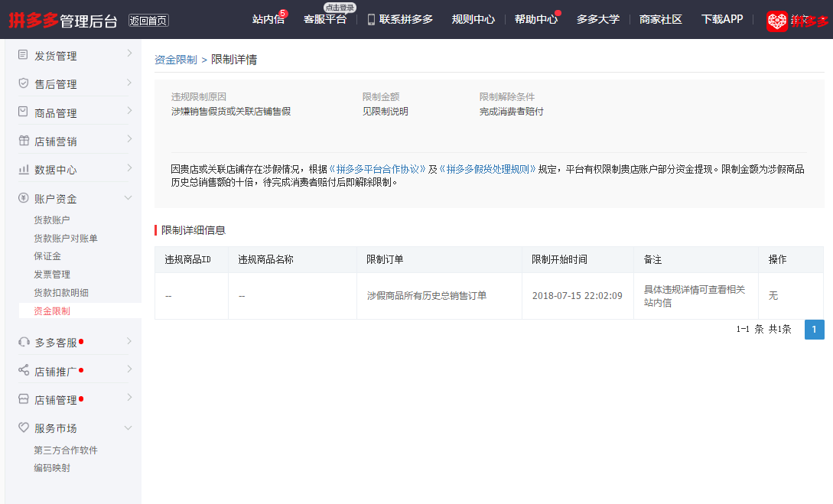
Task: Select 保证金 in the sidebar
Action: point(47,256)
